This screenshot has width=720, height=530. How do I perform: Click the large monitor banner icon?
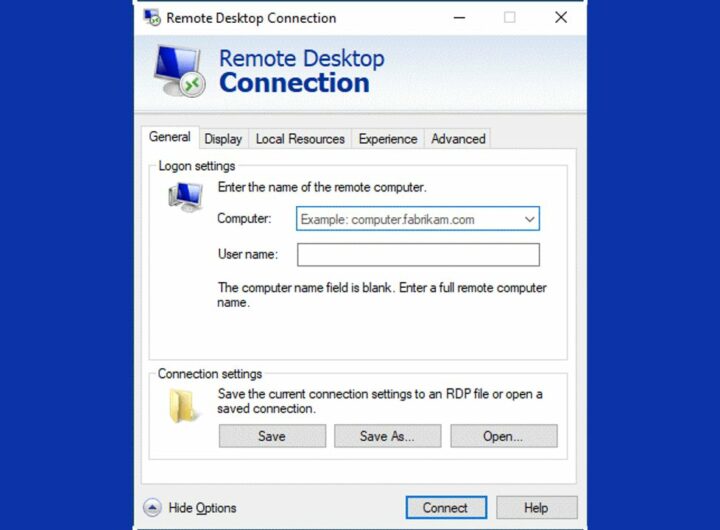click(x=180, y=70)
